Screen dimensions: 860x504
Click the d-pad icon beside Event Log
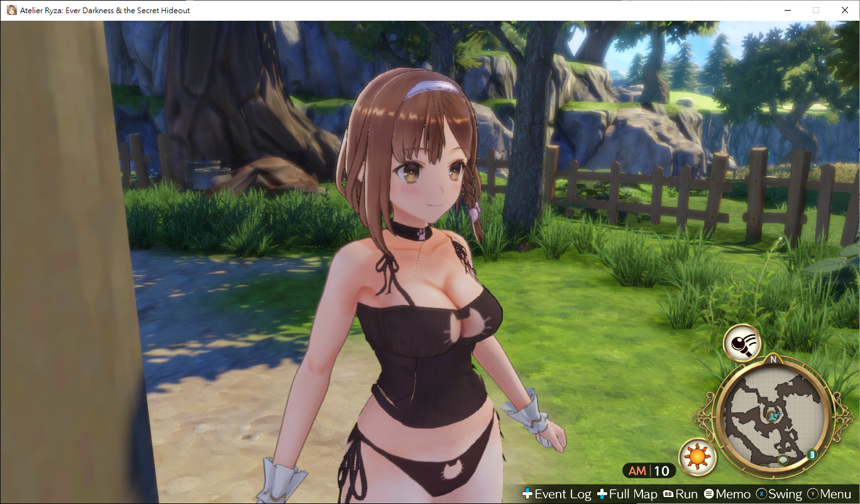pos(527,495)
